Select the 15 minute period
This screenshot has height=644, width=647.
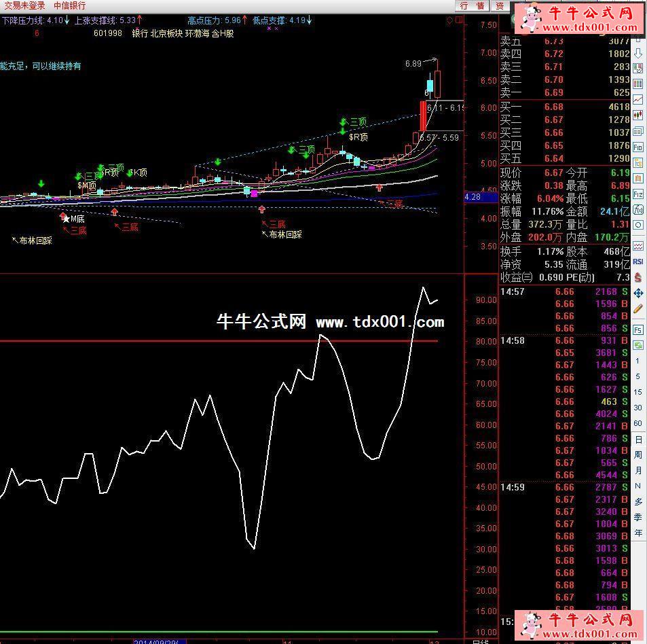[638, 392]
